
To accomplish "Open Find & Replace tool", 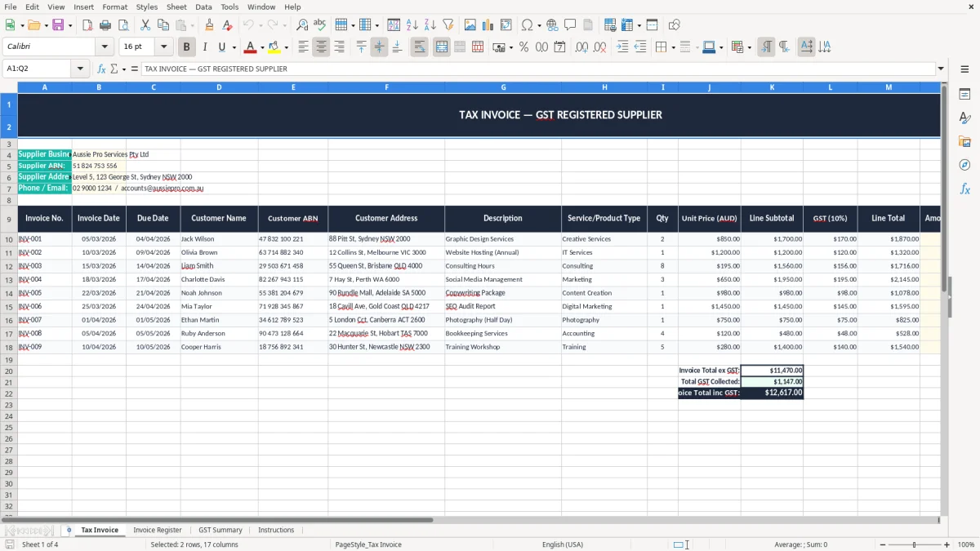I will click(x=302, y=25).
